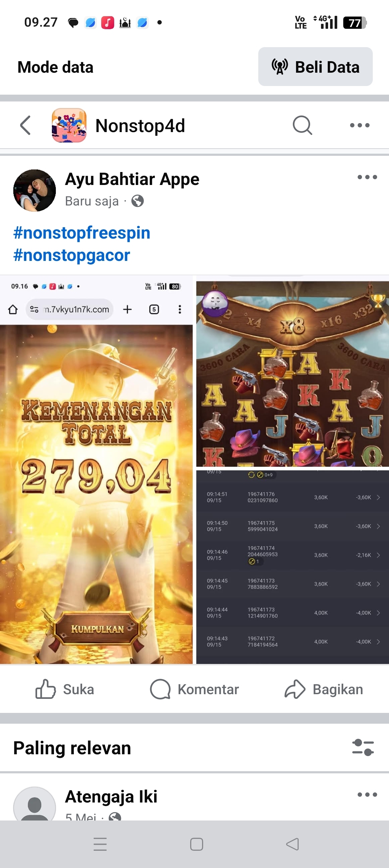The height and width of the screenshot is (868, 389).
Task: Open the Nonstop4d group search
Action: (302, 125)
